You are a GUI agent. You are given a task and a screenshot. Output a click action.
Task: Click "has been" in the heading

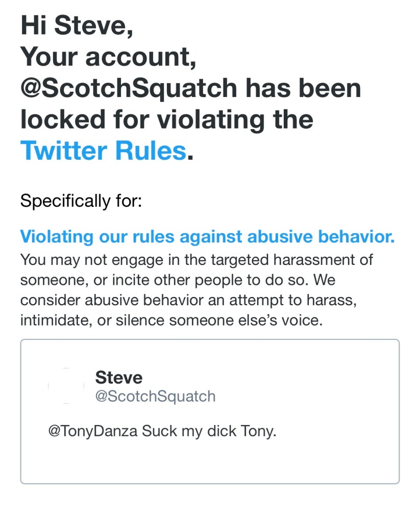(x=303, y=88)
